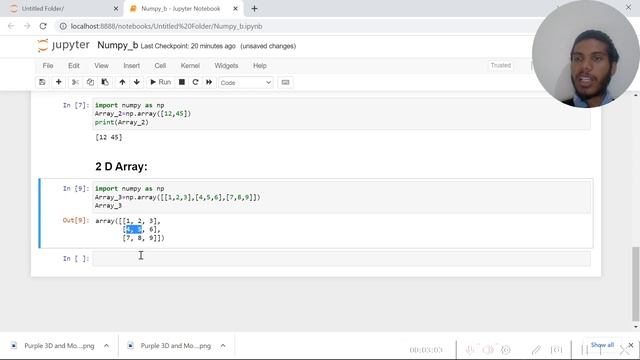
Task: Select the recorder pencil annotation tool
Action: click(x=536, y=350)
